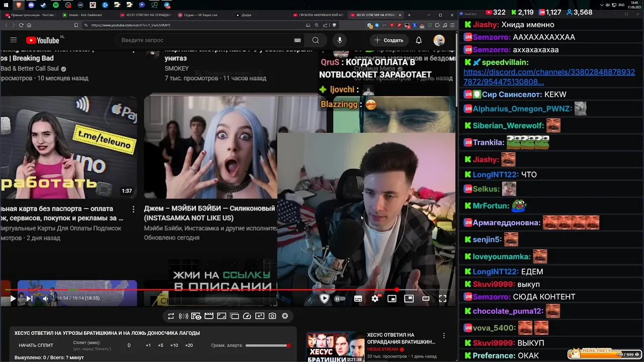Mute the player volume
This screenshot has height=362, width=644.
click(45, 299)
